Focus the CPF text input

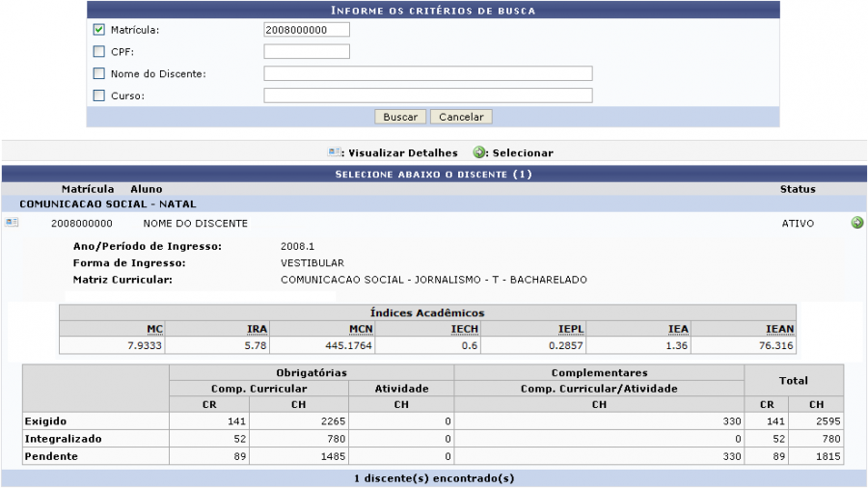click(306, 51)
